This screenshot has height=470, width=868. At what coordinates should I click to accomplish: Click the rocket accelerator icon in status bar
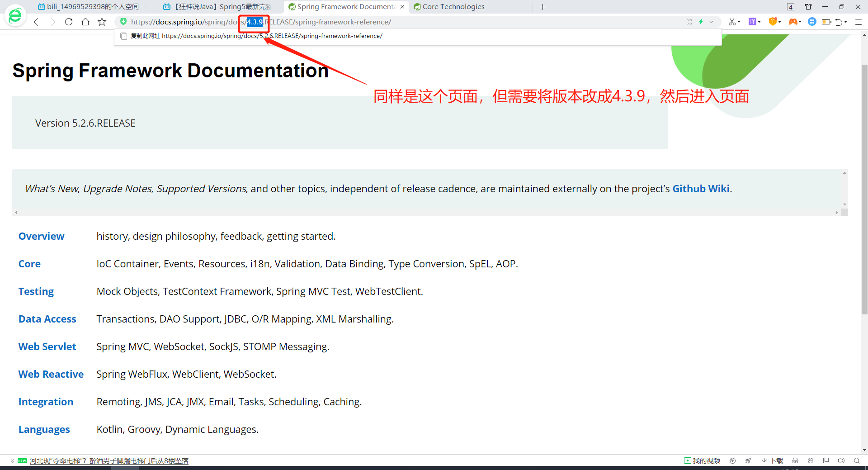(748, 461)
